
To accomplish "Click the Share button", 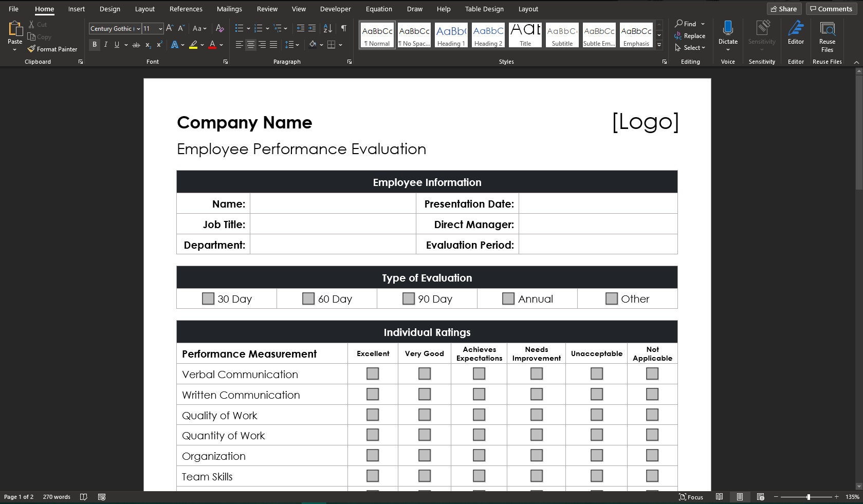I will click(784, 9).
